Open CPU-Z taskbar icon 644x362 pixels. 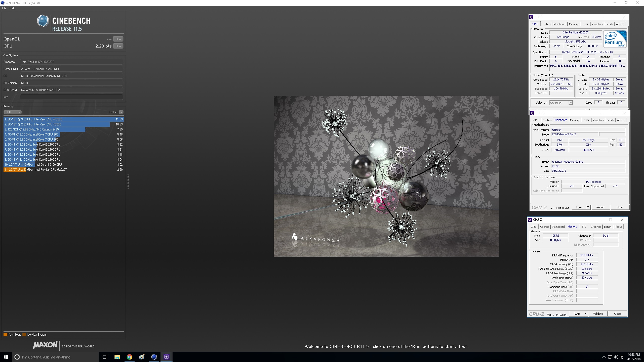[x=166, y=357]
